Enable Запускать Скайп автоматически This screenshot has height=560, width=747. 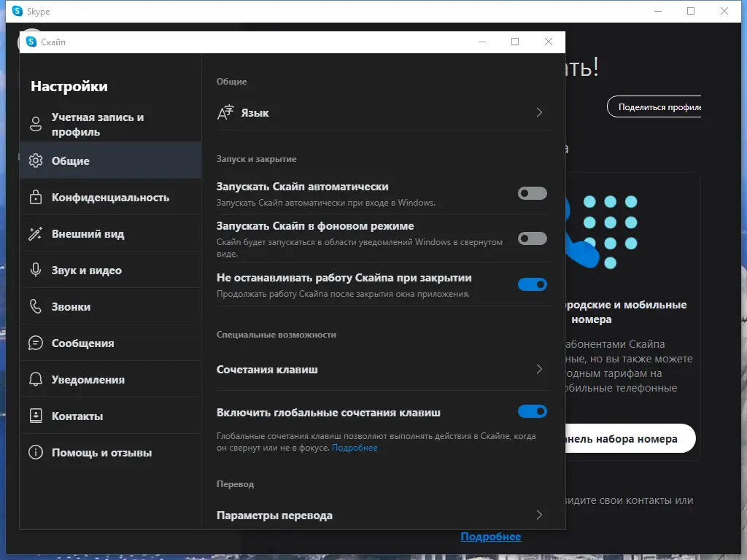point(533,193)
